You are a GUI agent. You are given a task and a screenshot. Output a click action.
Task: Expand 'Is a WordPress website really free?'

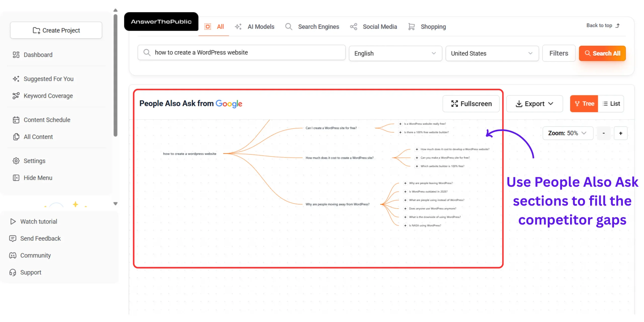[400, 124]
